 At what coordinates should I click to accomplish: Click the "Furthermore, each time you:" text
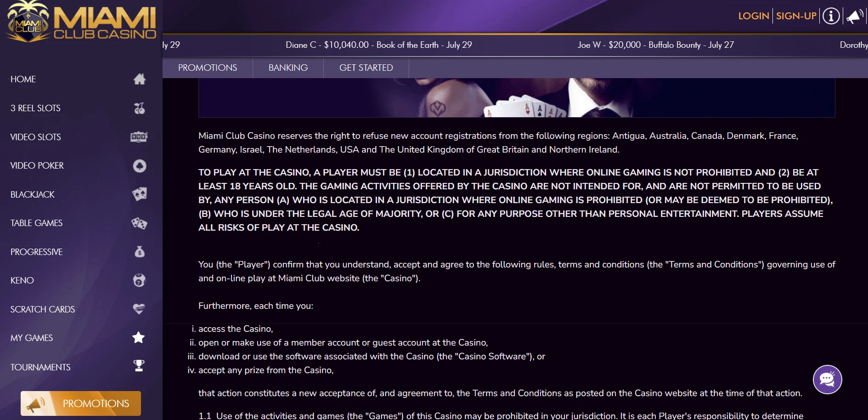pos(256,306)
